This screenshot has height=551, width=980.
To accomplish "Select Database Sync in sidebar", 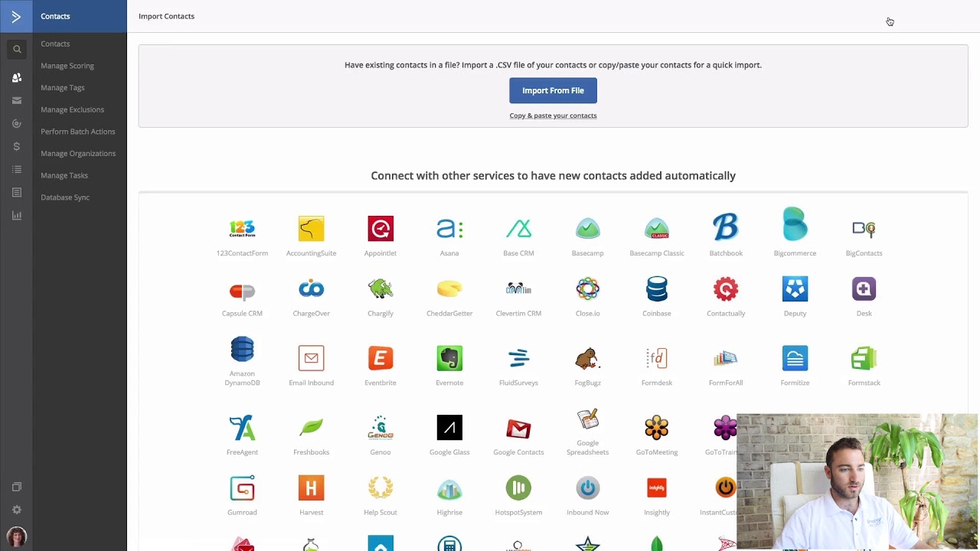I will pos(65,197).
